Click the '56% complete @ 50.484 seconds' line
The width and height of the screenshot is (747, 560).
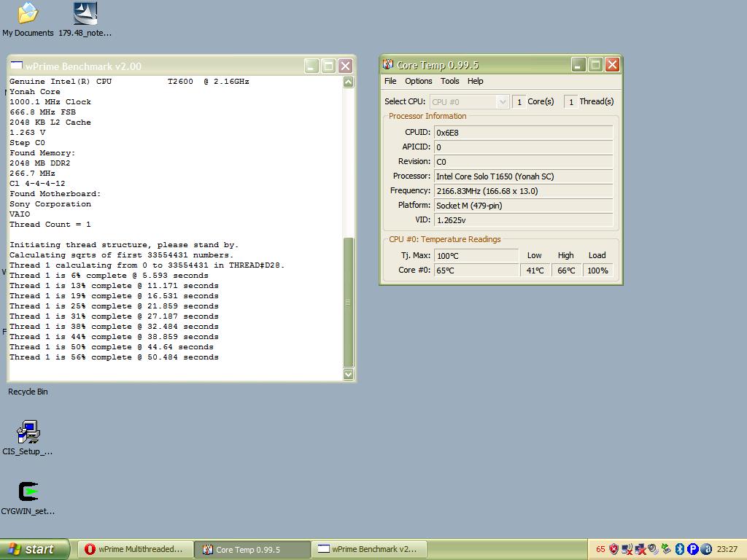(114, 357)
